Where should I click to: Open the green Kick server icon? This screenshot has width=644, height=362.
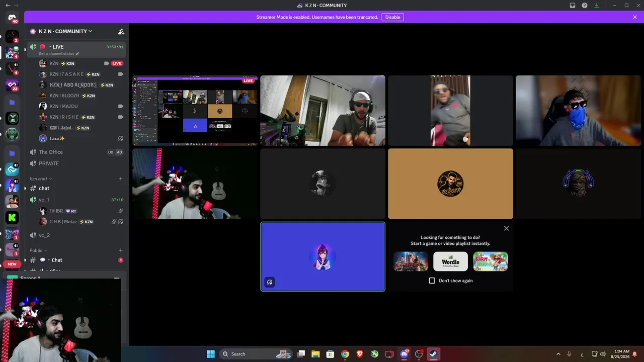pos(12,218)
